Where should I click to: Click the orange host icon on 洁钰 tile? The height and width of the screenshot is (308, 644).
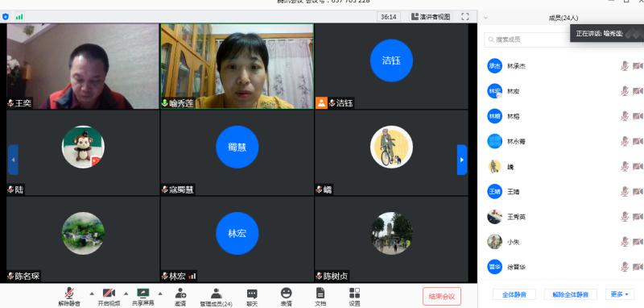pos(321,103)
